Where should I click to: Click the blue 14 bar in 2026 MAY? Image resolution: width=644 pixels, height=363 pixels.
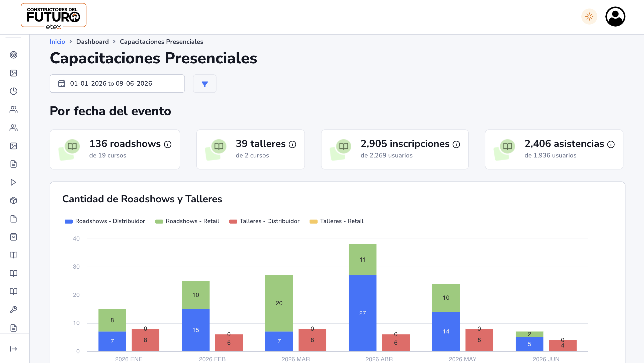point(446,331)
